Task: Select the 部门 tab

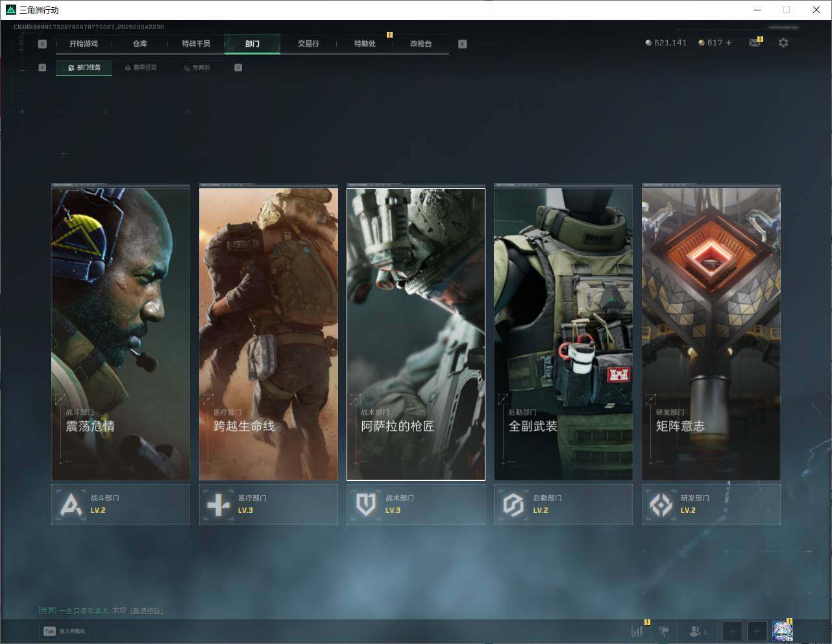Action: pos(252,43)
